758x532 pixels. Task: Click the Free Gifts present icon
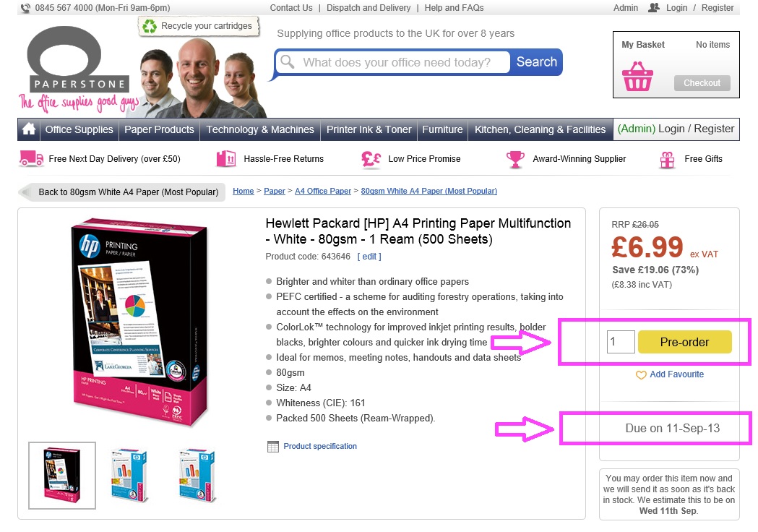point(667,160)
